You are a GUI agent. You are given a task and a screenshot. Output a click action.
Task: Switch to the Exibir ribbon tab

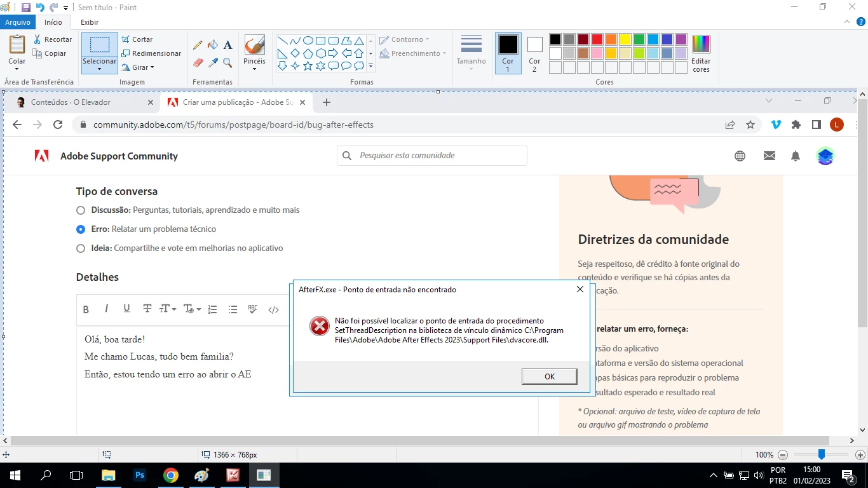90,22
